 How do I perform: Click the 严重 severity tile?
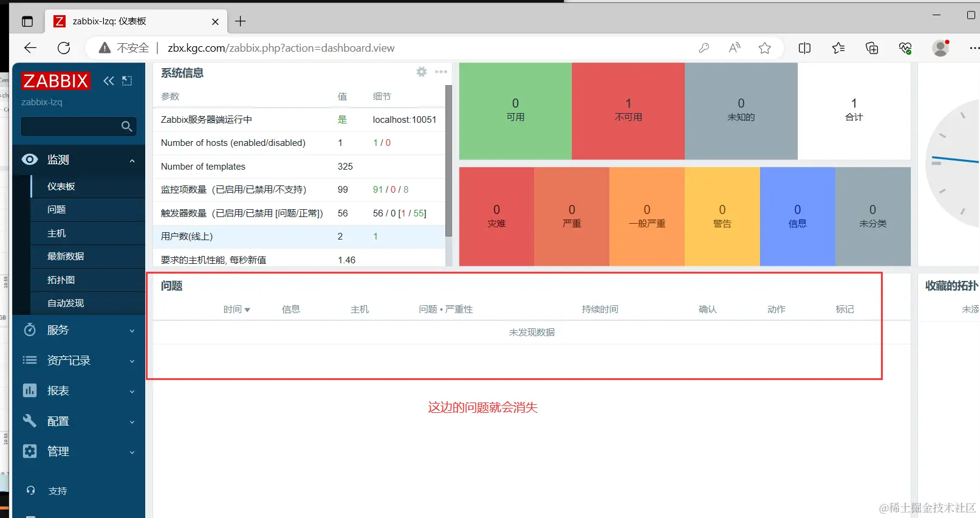coord(572,216)
